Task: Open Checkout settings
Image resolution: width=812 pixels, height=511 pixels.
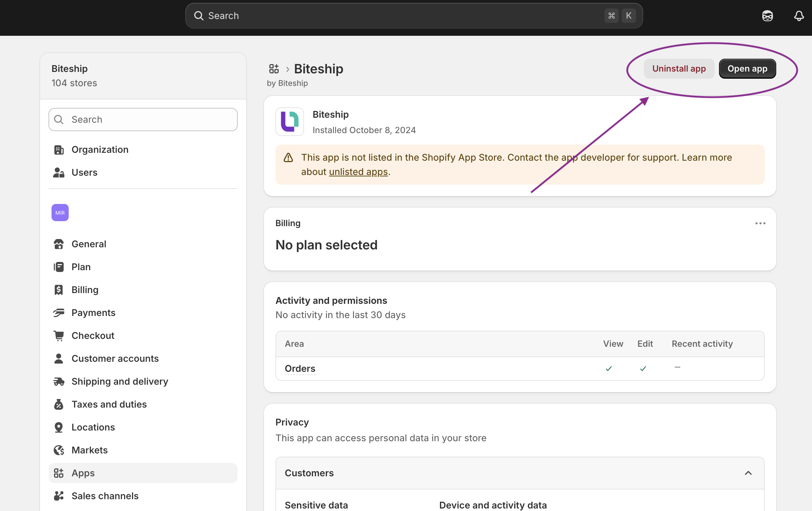Action: coord(143,336)
